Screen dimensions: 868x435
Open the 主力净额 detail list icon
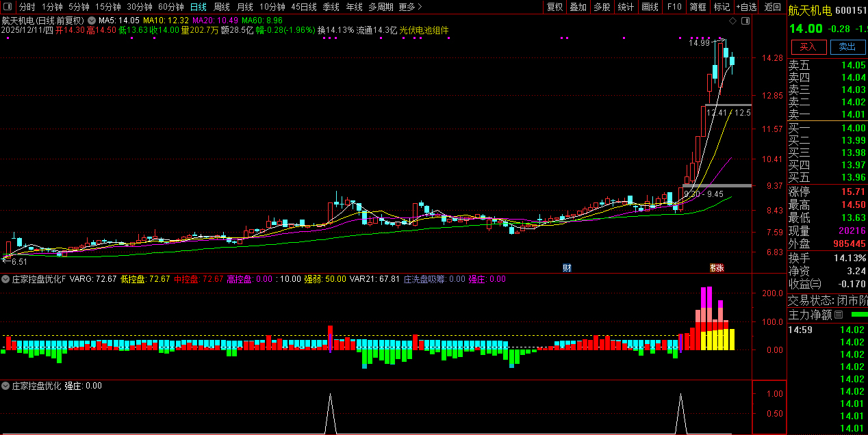click(x=839, y=315)
